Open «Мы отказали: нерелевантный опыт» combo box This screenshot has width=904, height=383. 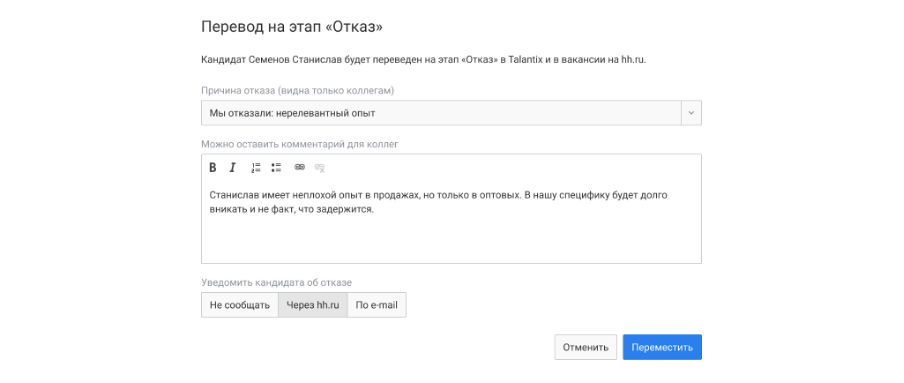[451, 113]
